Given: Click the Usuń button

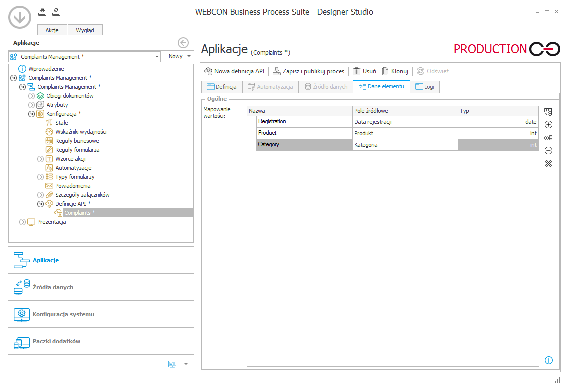Looking at the screenshot, I should tap(365, 71).
